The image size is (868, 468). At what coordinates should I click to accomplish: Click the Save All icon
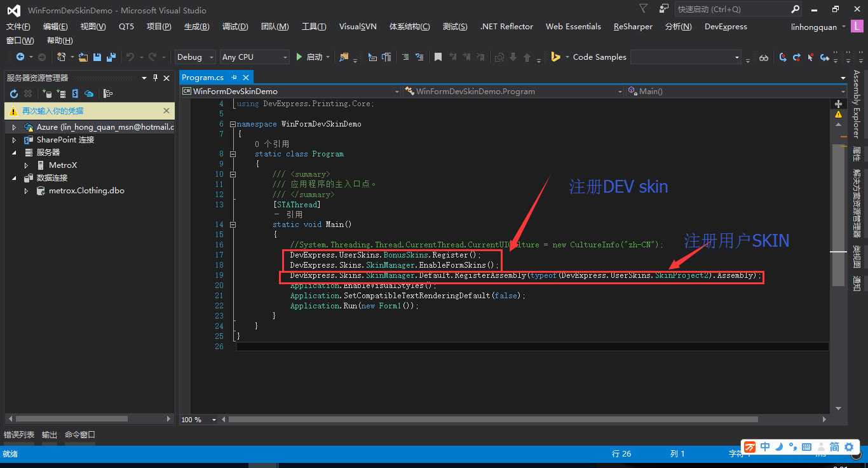click(111, 57)
